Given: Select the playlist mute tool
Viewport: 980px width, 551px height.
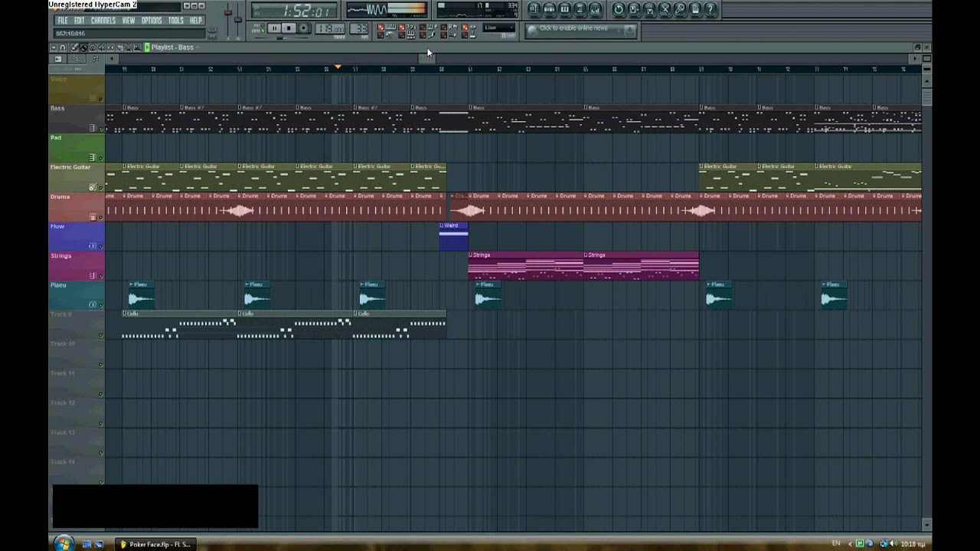Looking at the screenshot, I should 101,47.
